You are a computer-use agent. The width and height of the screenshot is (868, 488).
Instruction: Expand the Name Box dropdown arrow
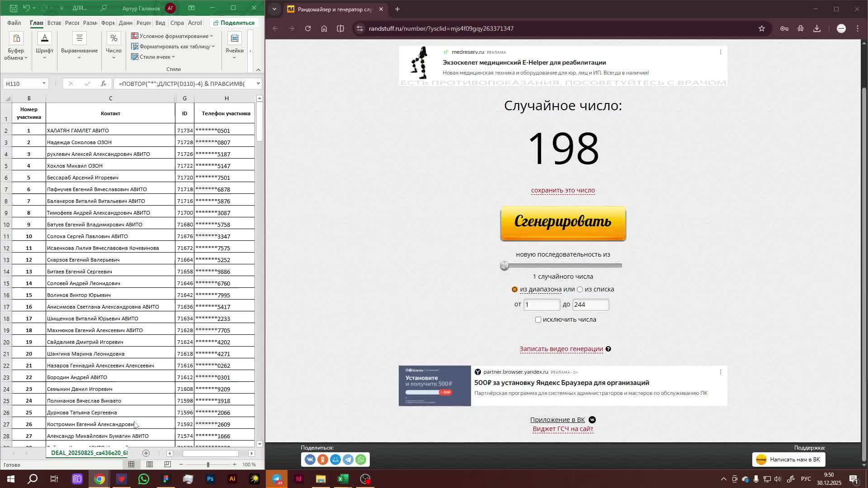pyautogui.click(x=44, y=84)
